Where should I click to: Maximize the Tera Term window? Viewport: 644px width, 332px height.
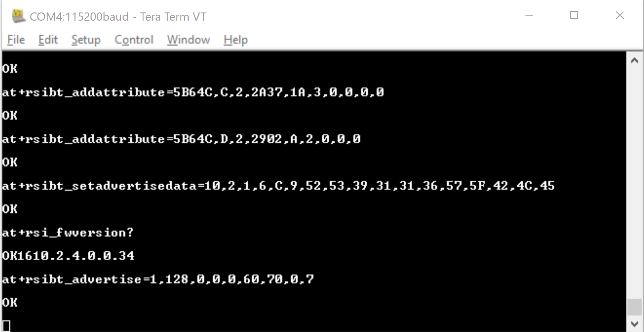tap(574, 16)
